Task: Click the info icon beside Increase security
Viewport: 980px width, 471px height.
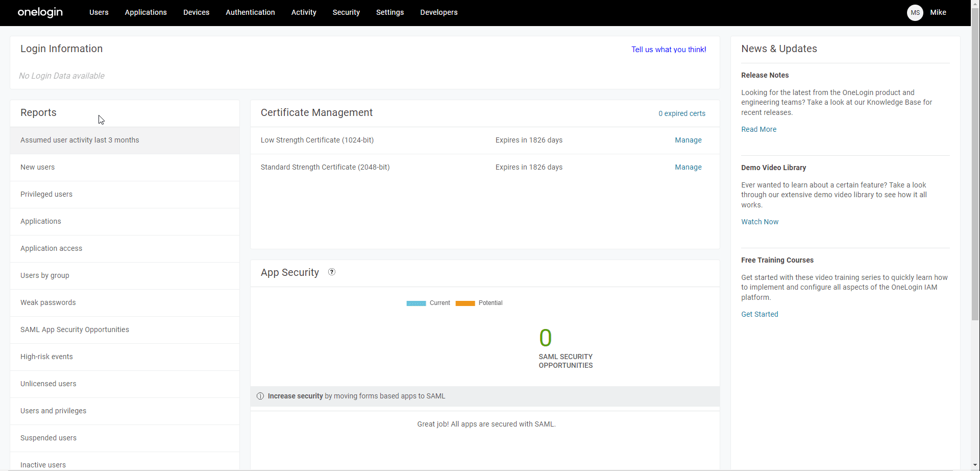Action: pos(260,396)
